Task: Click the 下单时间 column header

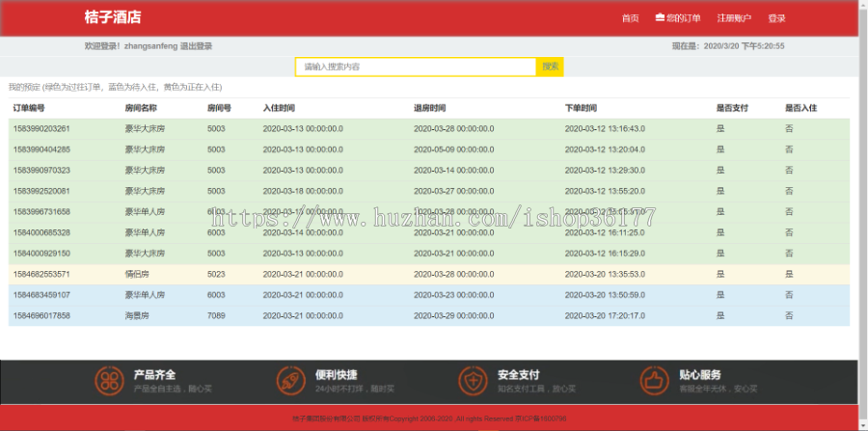Action: pos(581,108)
